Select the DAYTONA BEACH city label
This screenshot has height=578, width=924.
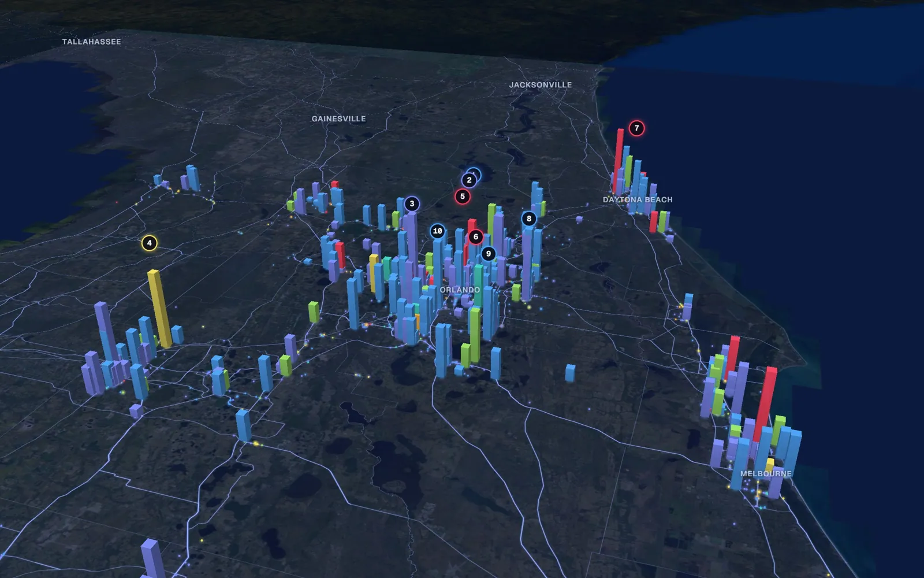pyautogui.click(x=638, y=199)
